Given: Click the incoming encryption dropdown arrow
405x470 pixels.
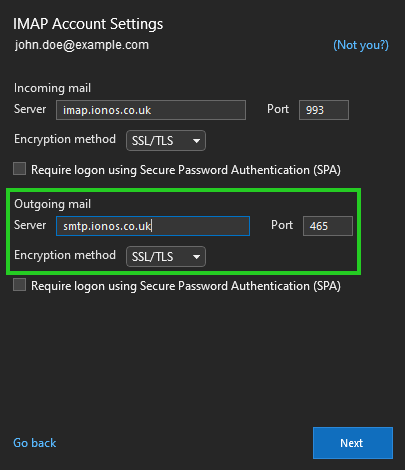Looking at the screenshot, I should click(x=196, y=141).
